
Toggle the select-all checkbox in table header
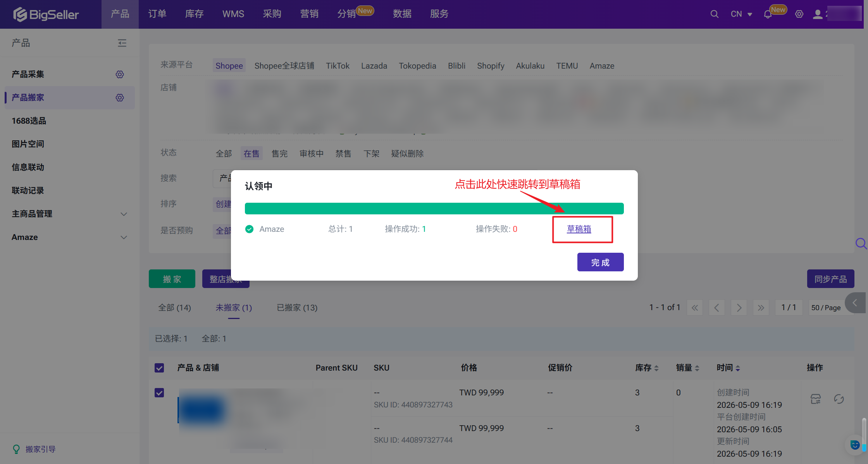click(x=159, y=367)
